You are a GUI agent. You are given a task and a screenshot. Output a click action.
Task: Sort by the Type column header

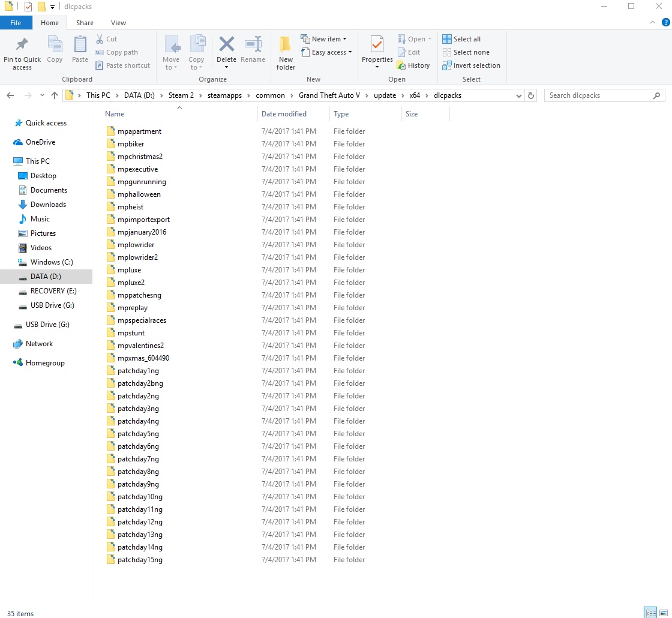click(365, 114)
